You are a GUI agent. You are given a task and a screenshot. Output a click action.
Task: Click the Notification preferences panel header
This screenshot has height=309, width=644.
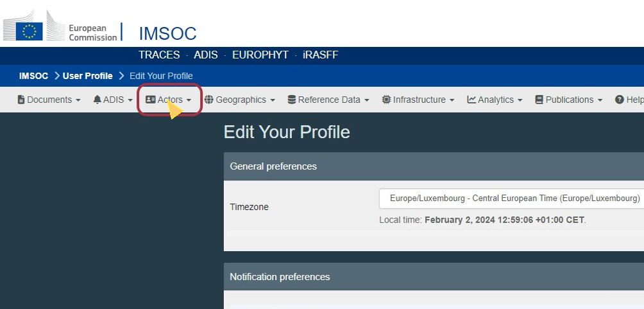pos(434,276)
